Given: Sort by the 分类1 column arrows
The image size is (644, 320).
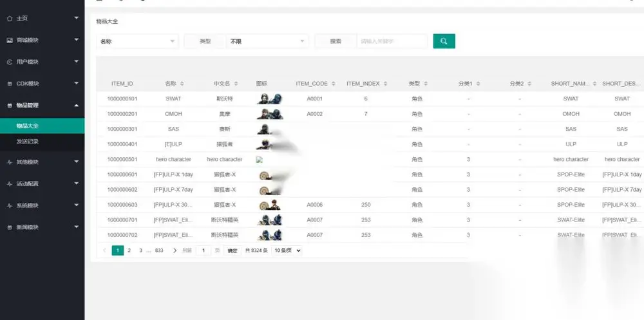Looking at the screenshot, I should tap(478, 84).
